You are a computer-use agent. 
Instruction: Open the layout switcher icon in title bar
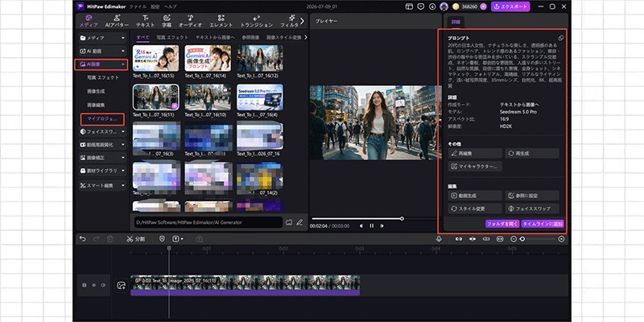[x=409, y=6]
